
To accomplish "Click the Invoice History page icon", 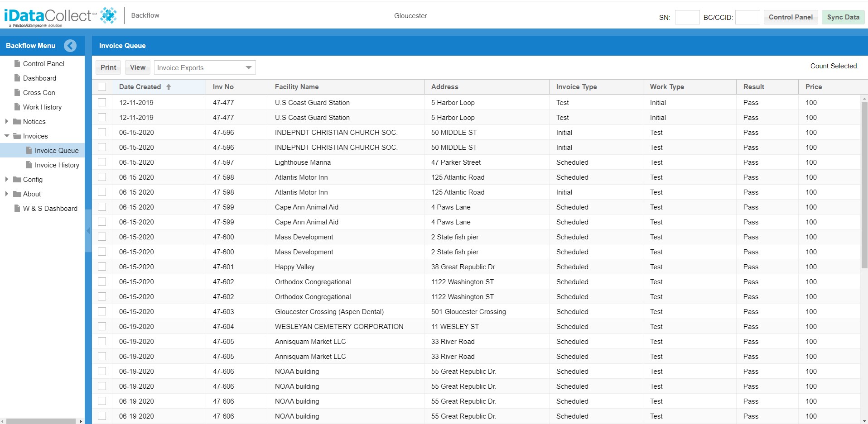I will [x=29, y=165].
